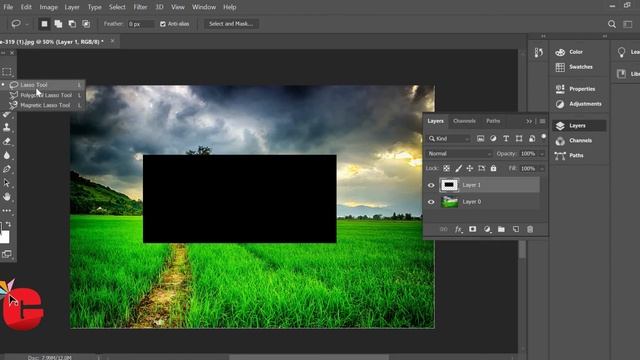Open the Edit Toolbar three-dots button

[x=7, y=211]
